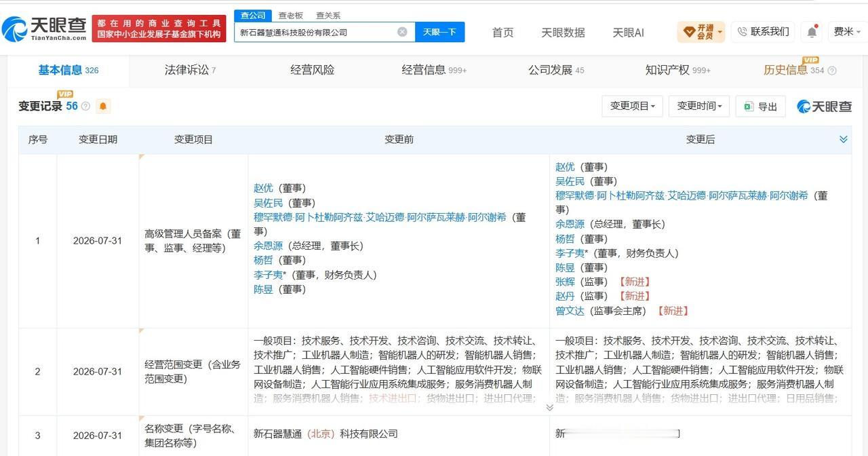Open the 经营信息 tab
This screenshot has width=868, height=456.
pyautogui.click(x=434, y=70)
